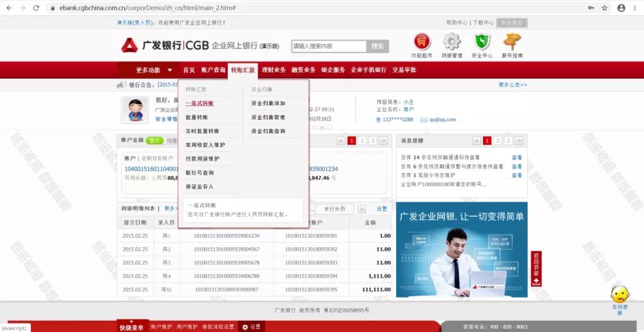This screenshot has width=644, height=332.
Task: Click the 银行公告 speaker icon
Action: [122, 85]
